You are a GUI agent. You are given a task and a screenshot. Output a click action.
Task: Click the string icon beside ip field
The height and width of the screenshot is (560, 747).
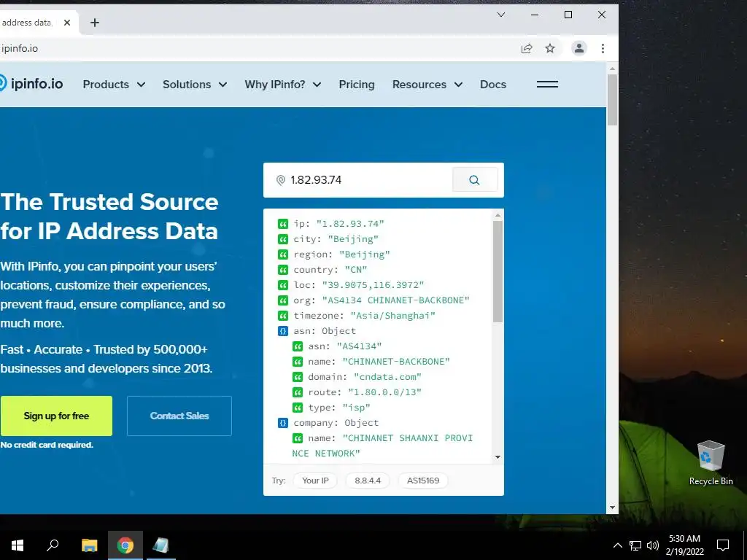coord(283,224)
